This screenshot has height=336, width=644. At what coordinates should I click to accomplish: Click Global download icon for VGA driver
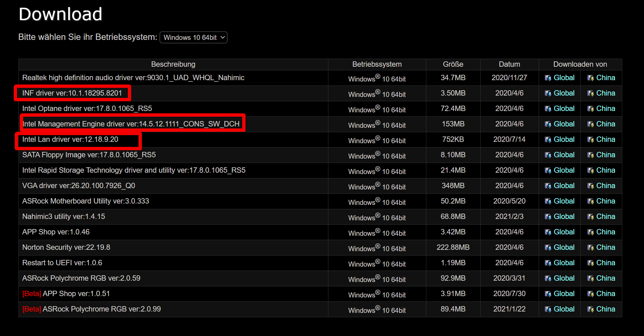548,186
